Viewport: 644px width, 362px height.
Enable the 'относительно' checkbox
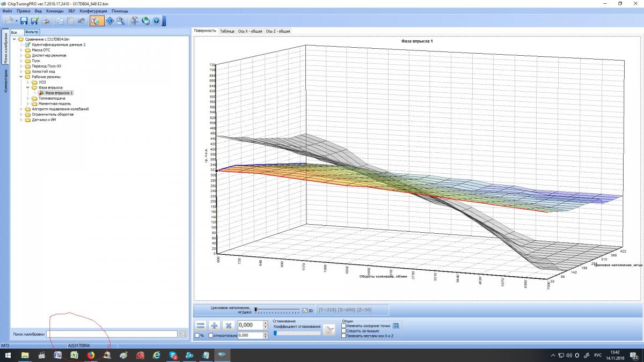click(211, 336)
